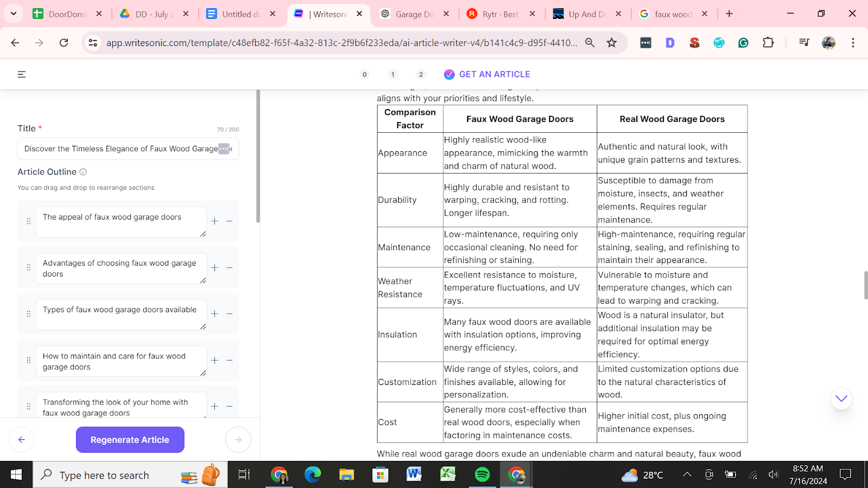This screenshot has width=868, height=488.
Task: Open the Grammarly extension icon
Action: pos(743,43)
